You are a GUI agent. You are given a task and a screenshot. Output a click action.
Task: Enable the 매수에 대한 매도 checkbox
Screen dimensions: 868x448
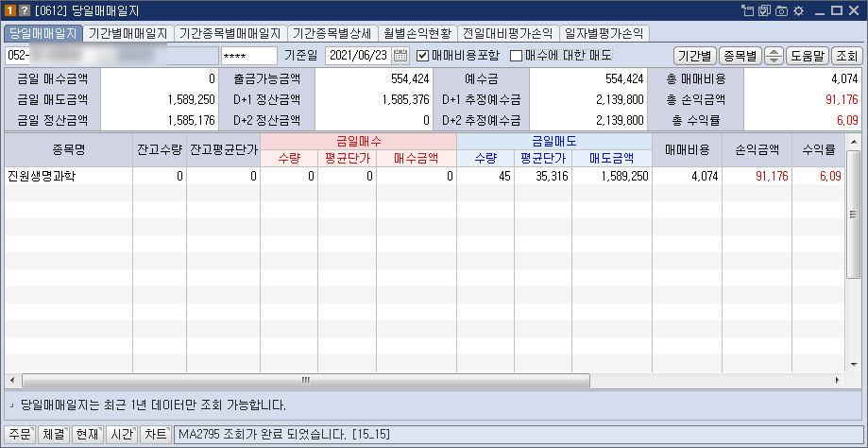pos(516,56)
